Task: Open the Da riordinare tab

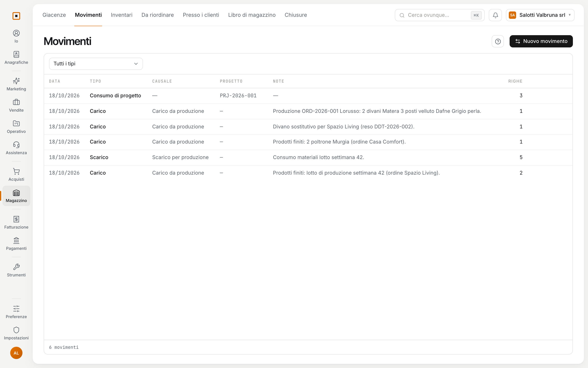Action: point(157,15)
